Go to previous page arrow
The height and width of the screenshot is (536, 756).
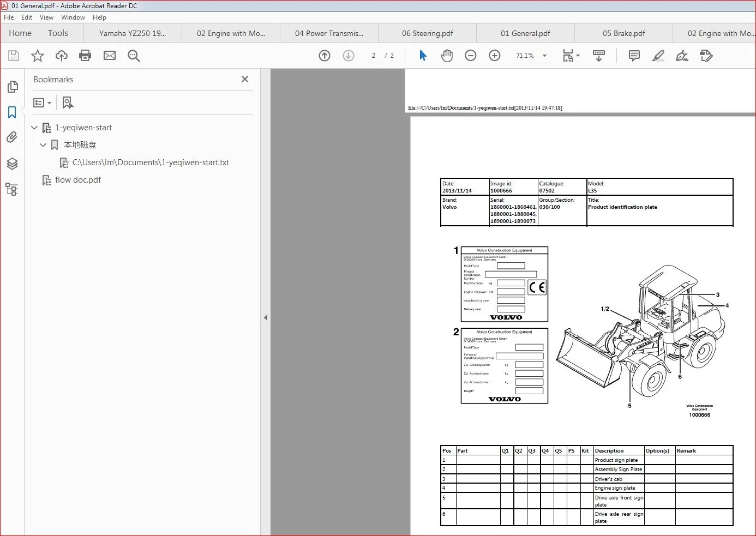325,56
